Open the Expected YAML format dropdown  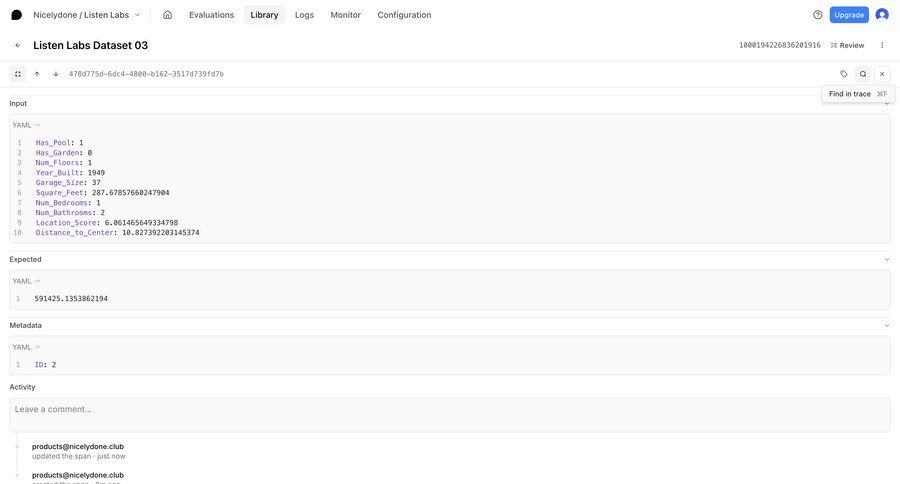[x=26, y=281]
